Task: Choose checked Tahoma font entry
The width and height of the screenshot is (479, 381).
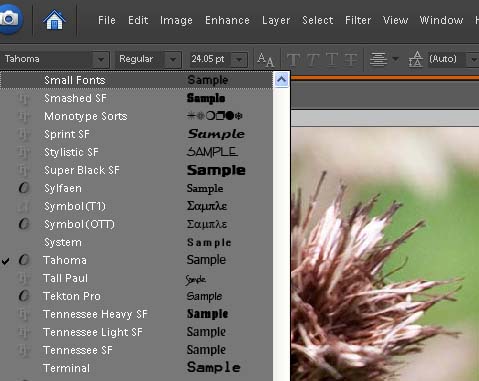Action: point(136,260)
